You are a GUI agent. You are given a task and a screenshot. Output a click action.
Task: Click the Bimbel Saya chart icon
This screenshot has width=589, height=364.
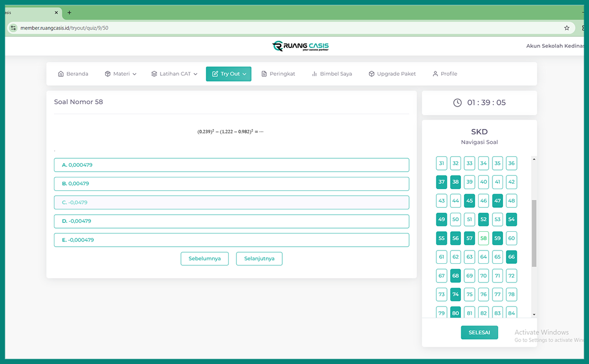(314, 74)
